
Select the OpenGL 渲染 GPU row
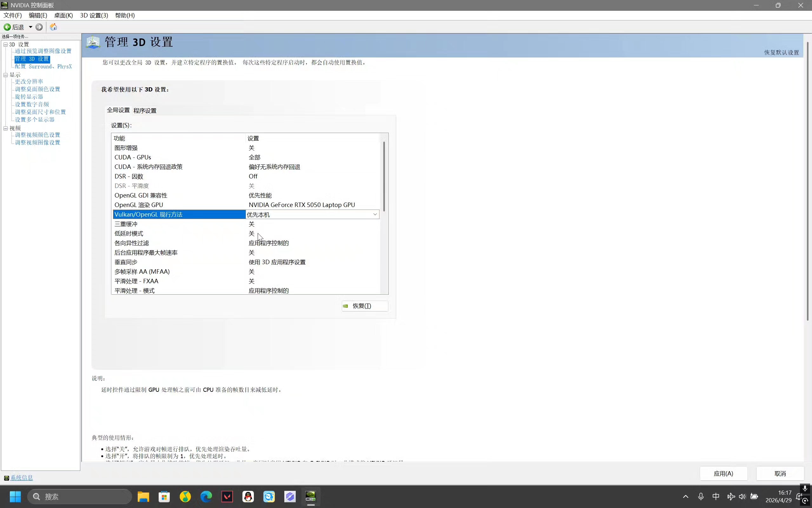coord(246,205)
